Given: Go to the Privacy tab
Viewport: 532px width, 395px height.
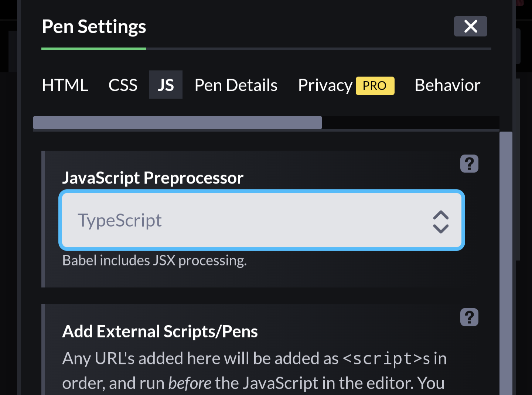Looking at the screenshot, I should click(x=325, y=85).
